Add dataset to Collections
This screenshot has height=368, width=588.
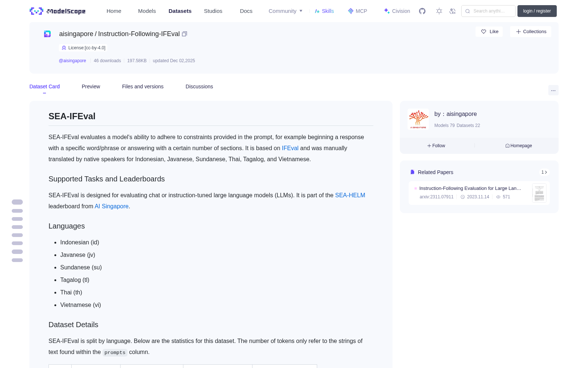(x=531, y=32)
